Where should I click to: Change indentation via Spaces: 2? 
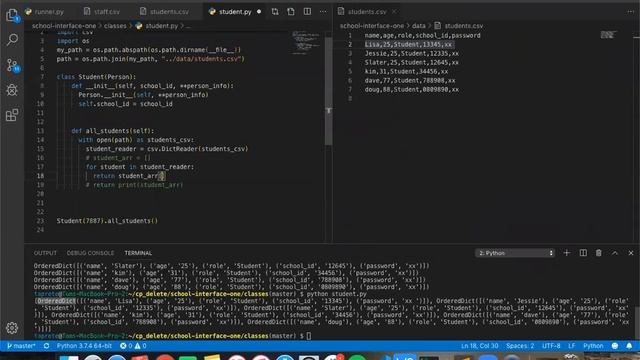520,346
